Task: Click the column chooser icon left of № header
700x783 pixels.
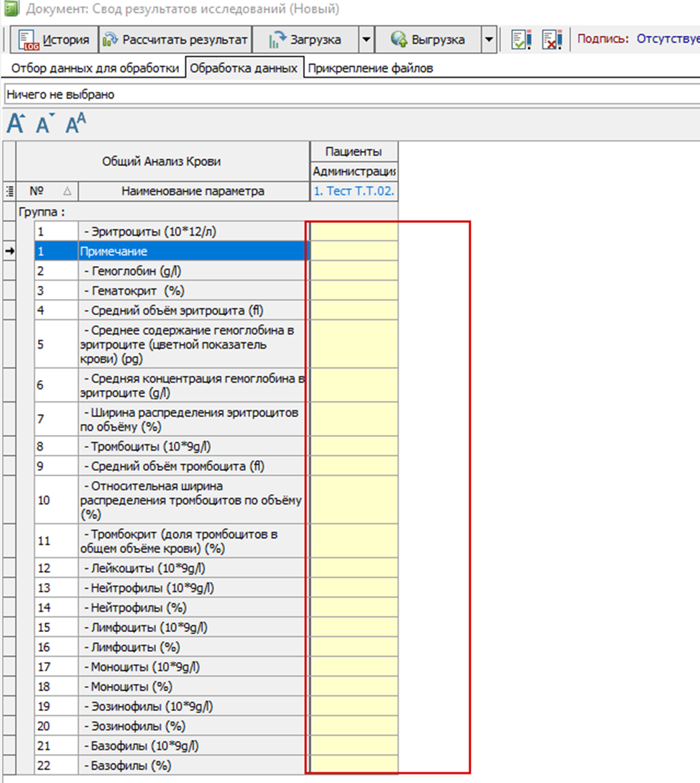Action: [x=9, y=191]
